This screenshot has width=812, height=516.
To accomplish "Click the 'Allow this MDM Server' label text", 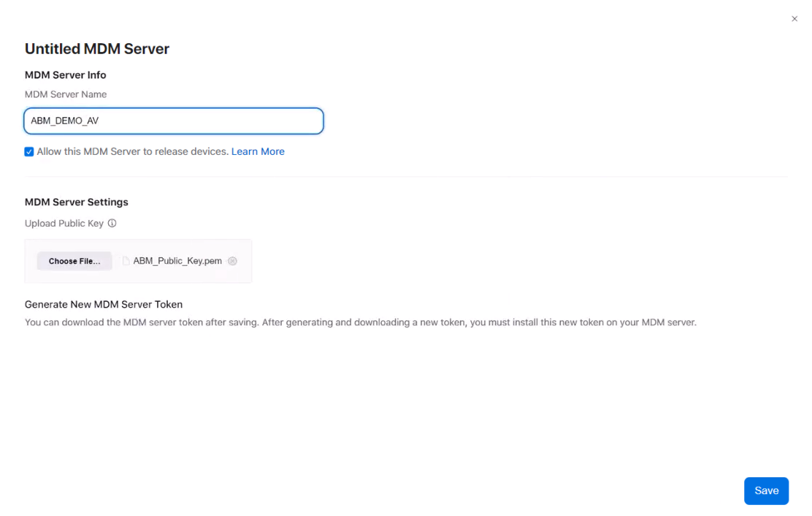I will [132, 151].
